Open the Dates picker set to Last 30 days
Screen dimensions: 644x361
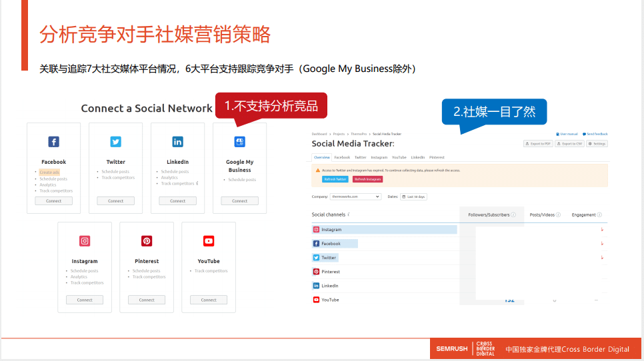(413, 197)
